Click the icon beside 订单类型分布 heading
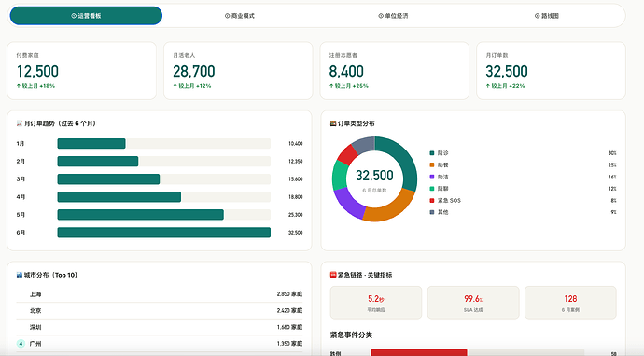Screen dimensions: 644x356 [333, 123]
